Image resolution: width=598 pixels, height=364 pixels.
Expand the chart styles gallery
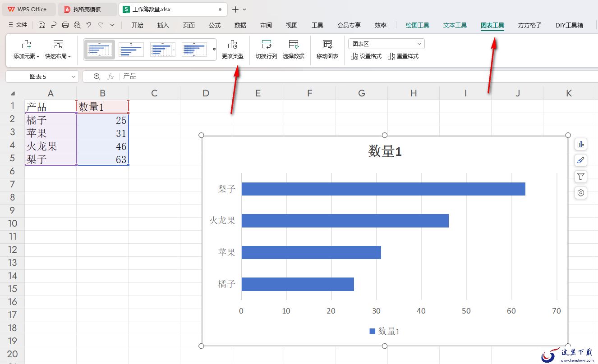pos(214,50)
